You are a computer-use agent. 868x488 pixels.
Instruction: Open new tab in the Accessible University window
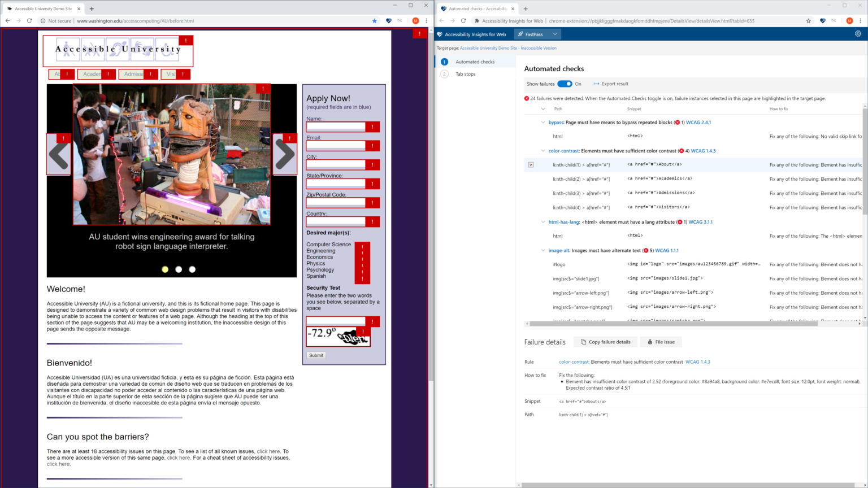pyautogui.click(x=92, y=8)
